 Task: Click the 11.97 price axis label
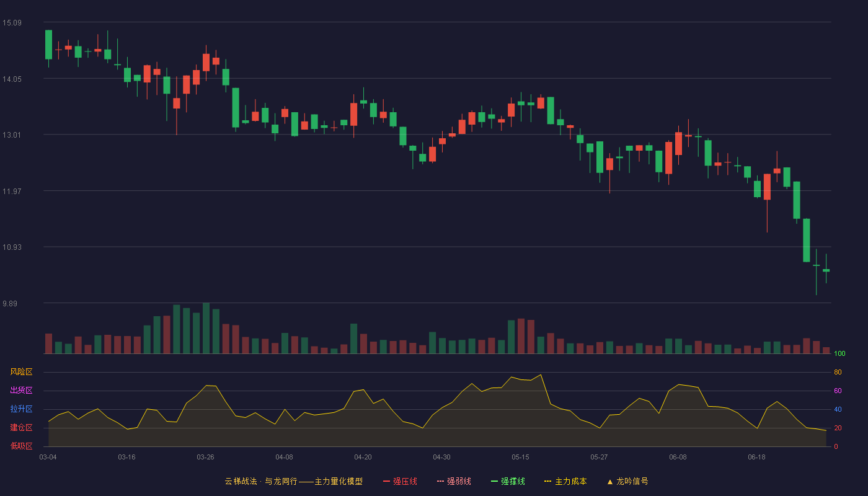(x=12, y=191)
